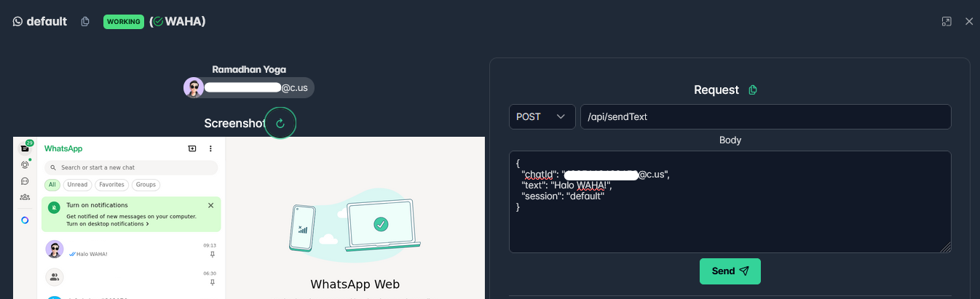Open the Communities icon in sidebar
The image size is (980, 299).
click(25, 197)
